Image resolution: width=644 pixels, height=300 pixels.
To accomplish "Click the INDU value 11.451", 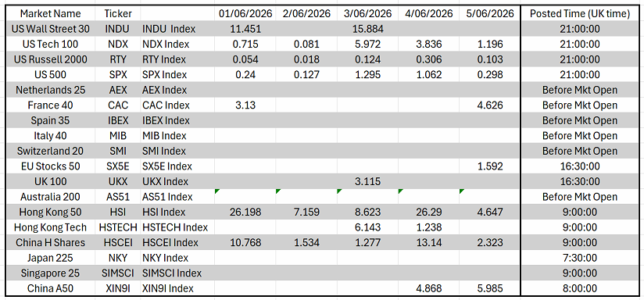I will [245, 29].
